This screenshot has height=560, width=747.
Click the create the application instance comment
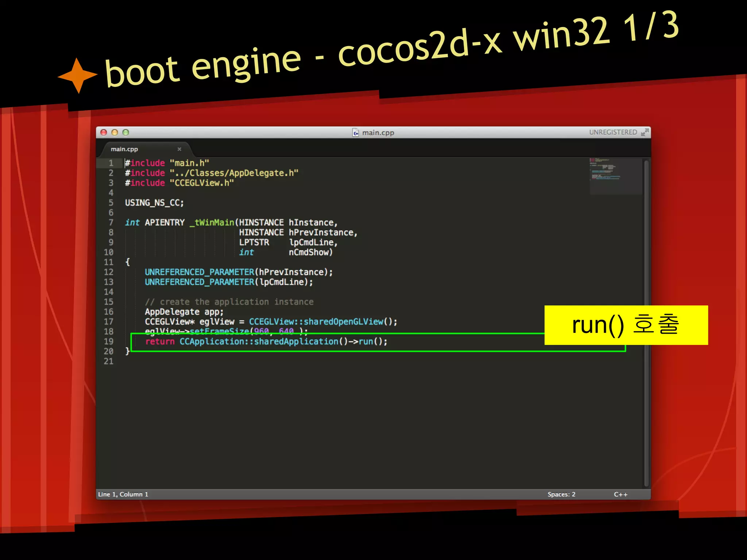229,302
